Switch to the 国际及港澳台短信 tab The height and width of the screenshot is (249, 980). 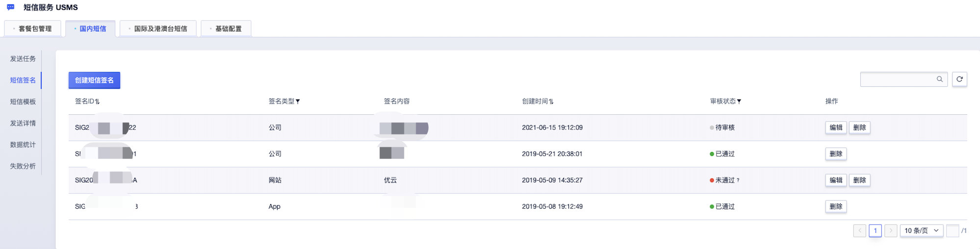click(158, 28)
